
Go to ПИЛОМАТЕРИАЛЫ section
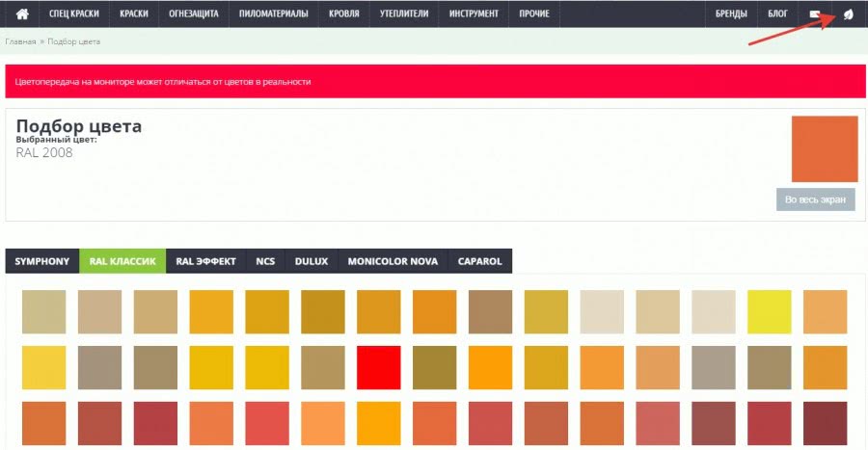274,14
